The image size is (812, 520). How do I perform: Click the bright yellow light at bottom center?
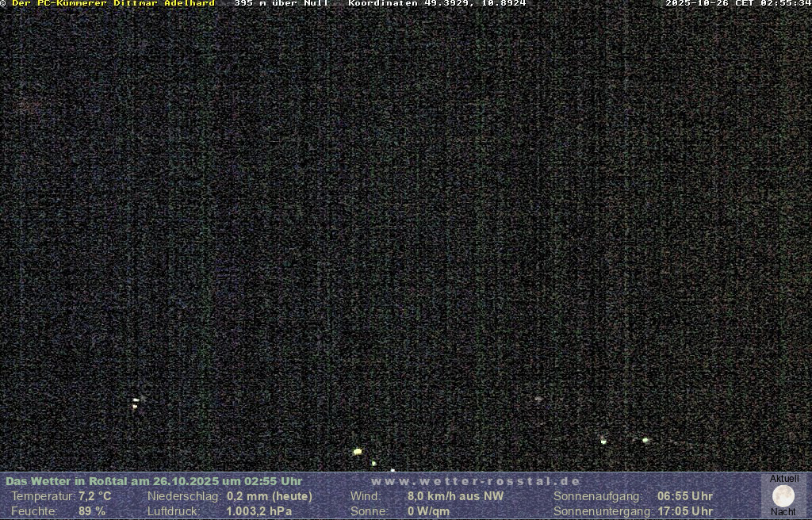pyautogui.click(x=358, y=452)
